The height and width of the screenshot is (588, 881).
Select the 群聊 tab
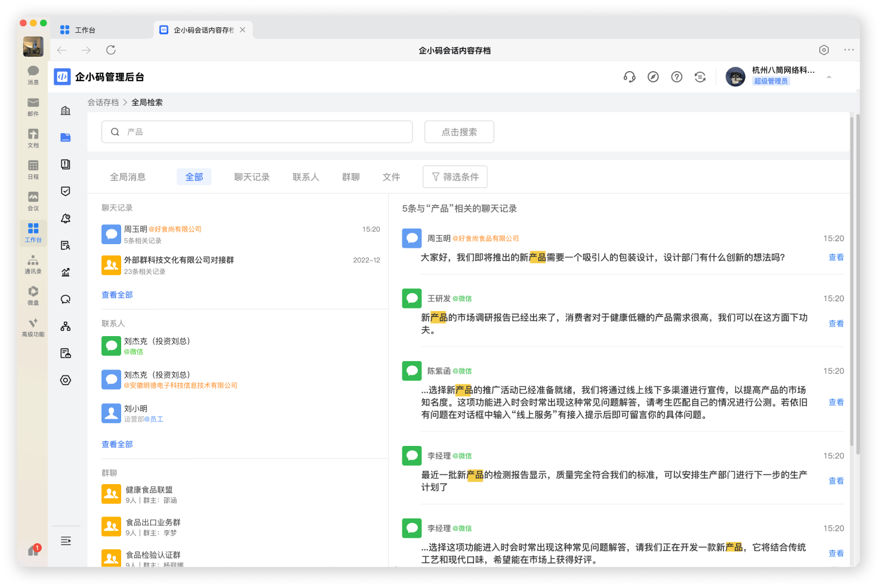[351, 177]
